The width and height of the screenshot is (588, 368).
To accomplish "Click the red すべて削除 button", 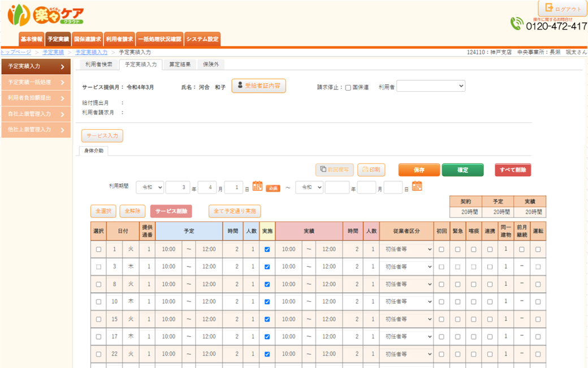I will (512, 170).
